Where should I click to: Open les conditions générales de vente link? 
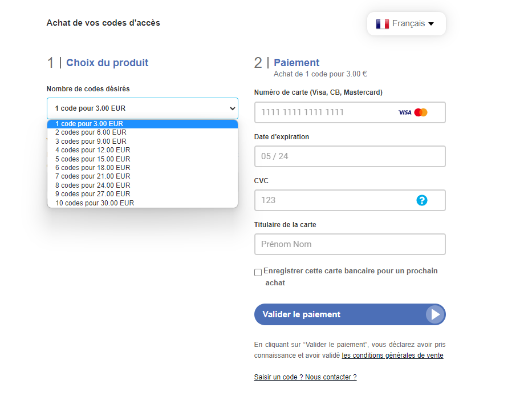(392, 355)
